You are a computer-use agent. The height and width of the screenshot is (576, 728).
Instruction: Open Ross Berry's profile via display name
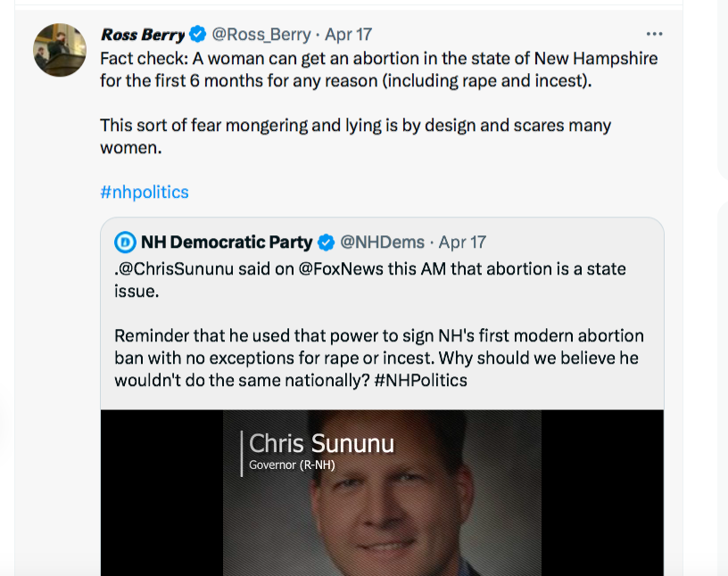[x=143, y=35]
